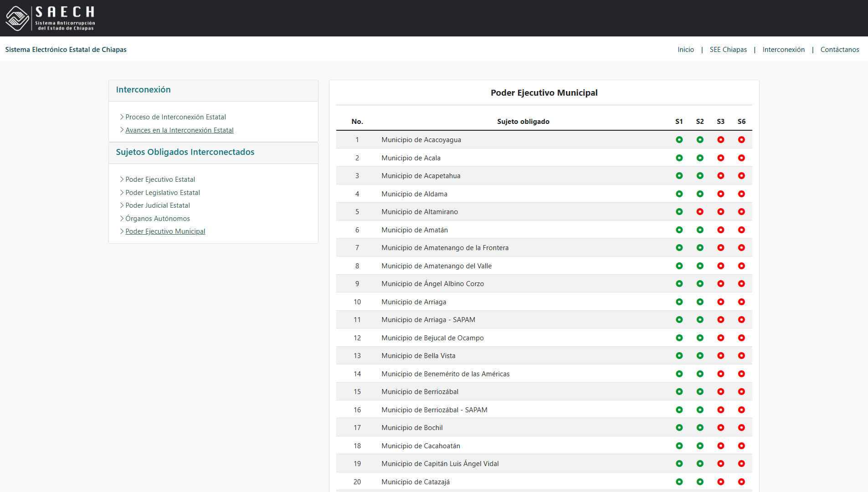Click the Municipio de Berriozábal row name
868x492 pixels.
click(x=420, y=392)
